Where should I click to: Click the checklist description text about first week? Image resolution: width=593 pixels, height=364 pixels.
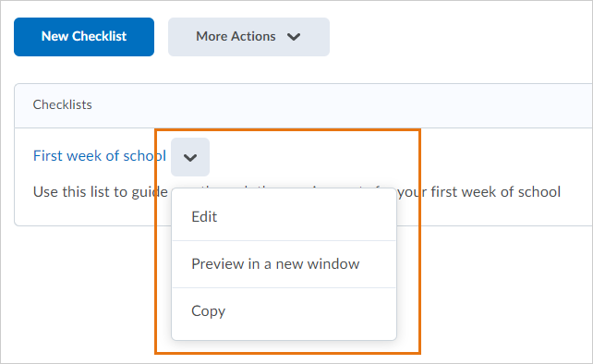[x=296, y=192]
